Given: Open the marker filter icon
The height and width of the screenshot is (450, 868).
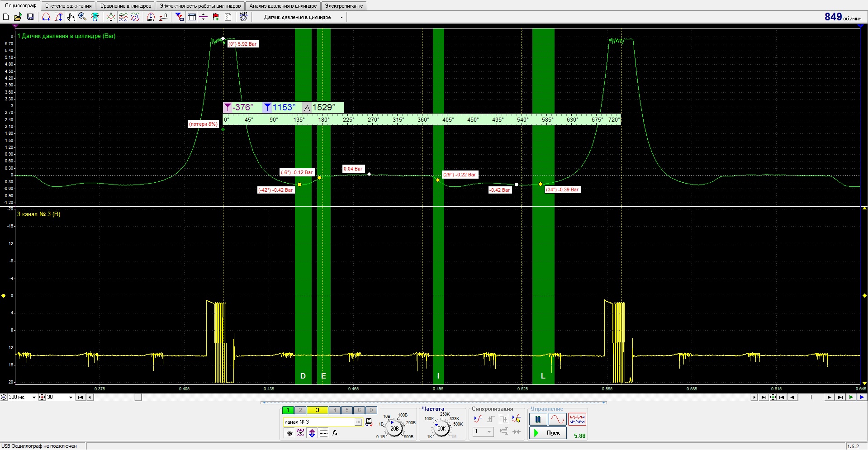Looking at the screenshot, I should (x=180, y=17).
